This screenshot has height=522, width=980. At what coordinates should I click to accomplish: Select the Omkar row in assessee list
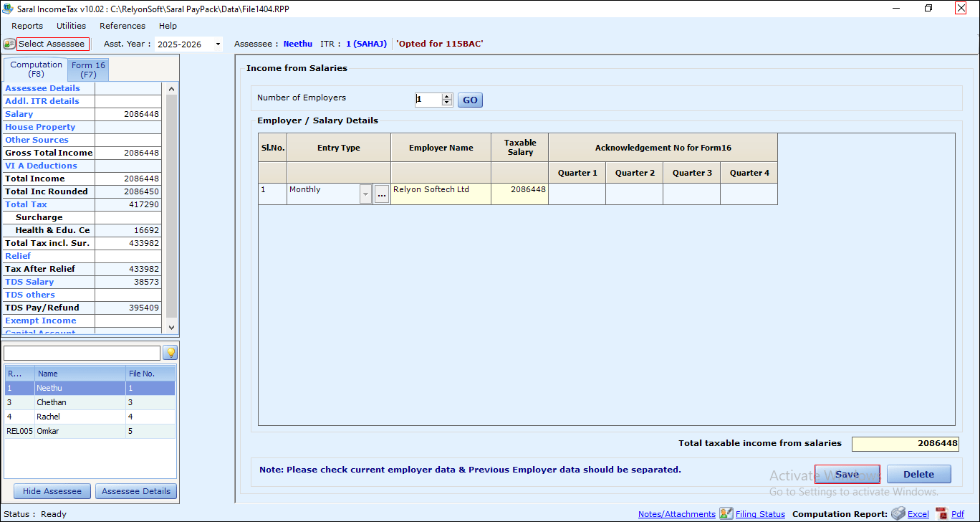(x=90, y=431)
